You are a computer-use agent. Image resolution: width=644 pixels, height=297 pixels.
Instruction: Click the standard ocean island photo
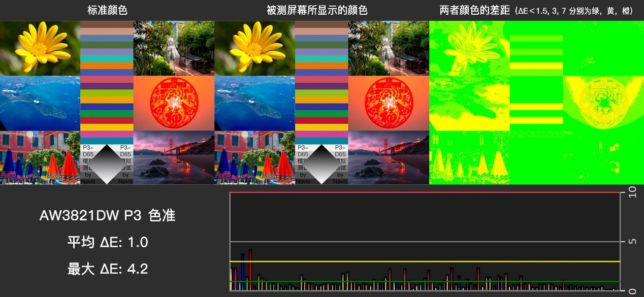40,102
